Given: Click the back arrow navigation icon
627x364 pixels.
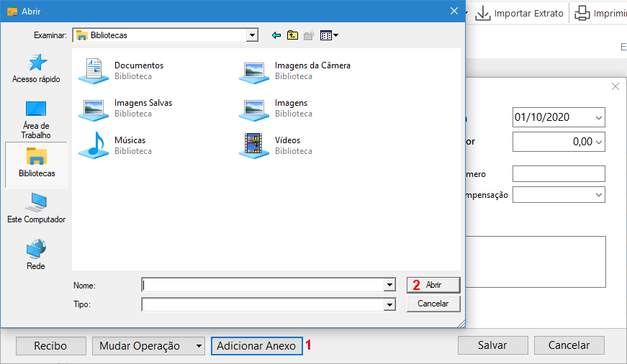Looking at the screenshot, I should [276, 35].
